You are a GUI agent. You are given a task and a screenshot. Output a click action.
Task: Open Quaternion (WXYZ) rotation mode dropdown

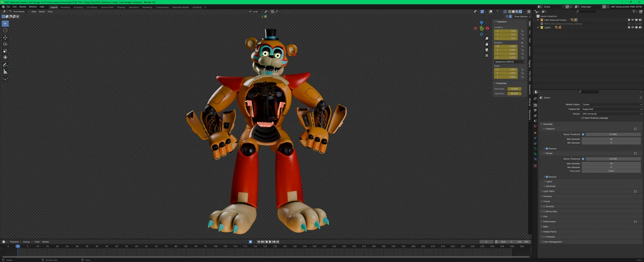(510, 62)
